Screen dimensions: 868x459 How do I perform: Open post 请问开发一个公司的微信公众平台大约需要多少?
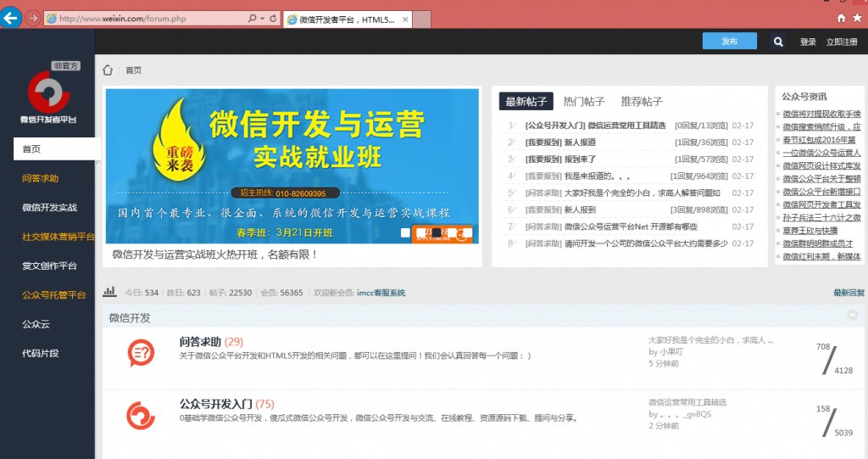[645, 243]
